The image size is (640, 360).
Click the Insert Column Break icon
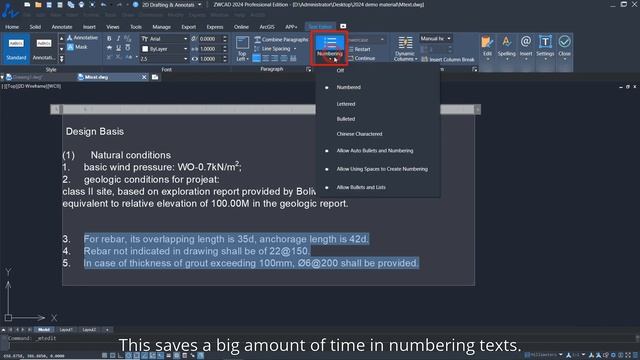[424, 60]
